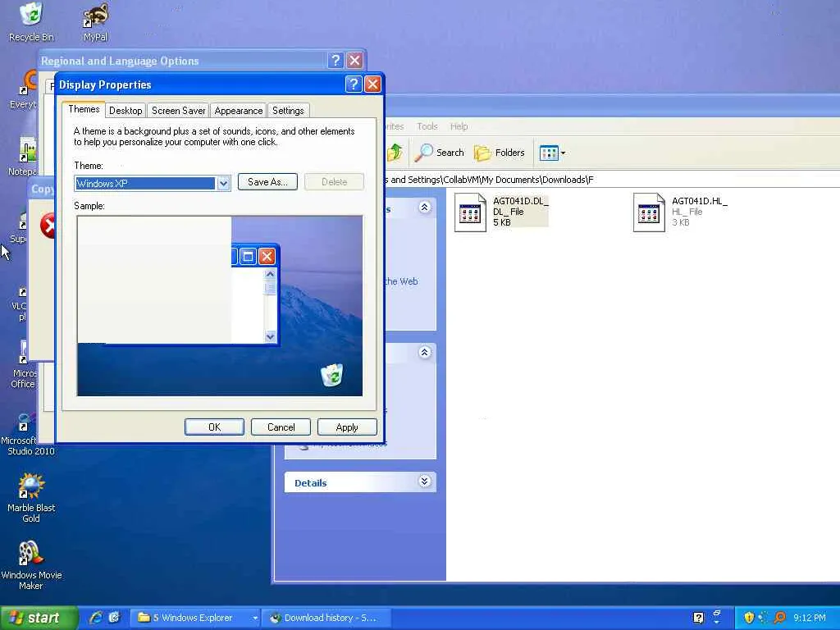The height and width of the screenshot is (630, 840).
Task: Click the Recycle Bin in the theme sample
Action: (x=332, y=375)
